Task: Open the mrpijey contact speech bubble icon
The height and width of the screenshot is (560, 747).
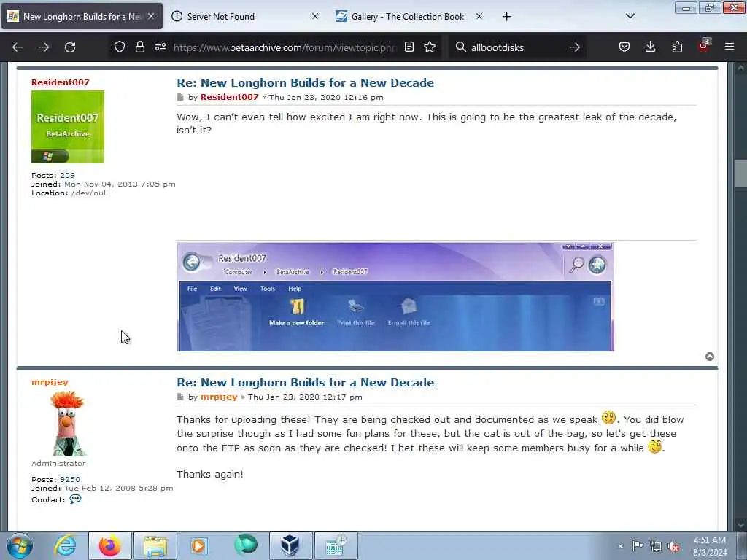Action: tap(75, 499)
